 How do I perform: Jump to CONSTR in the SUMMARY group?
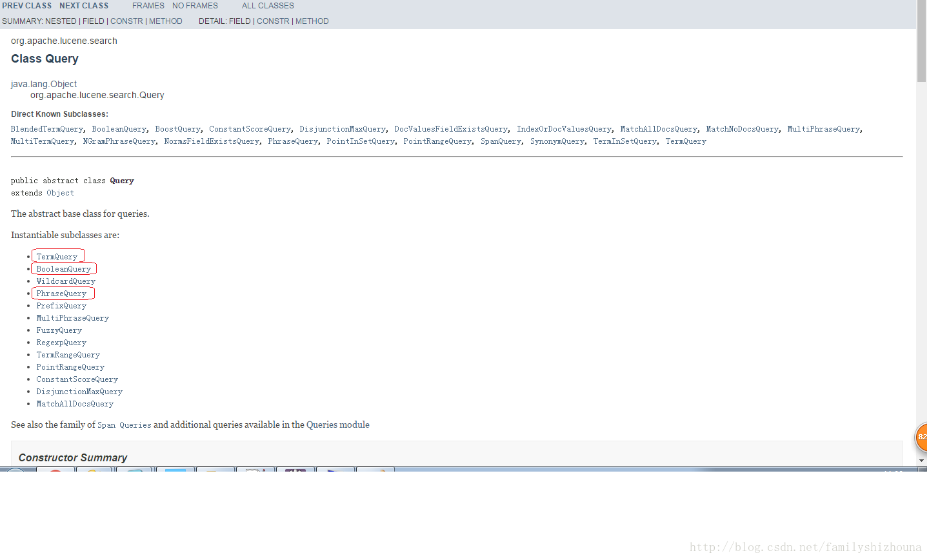point(126,21)
